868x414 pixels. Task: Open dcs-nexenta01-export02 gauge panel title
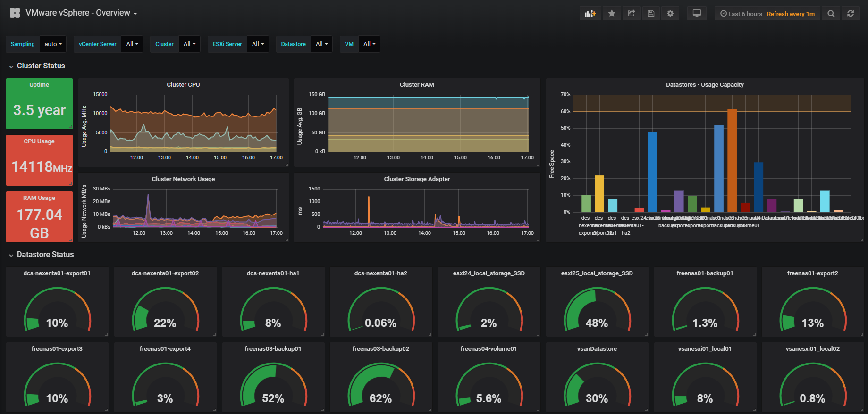165,273
